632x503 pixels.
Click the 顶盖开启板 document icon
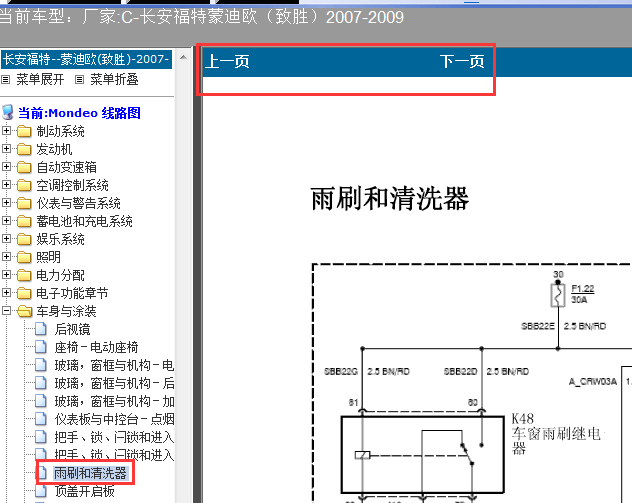pos(41,491)
